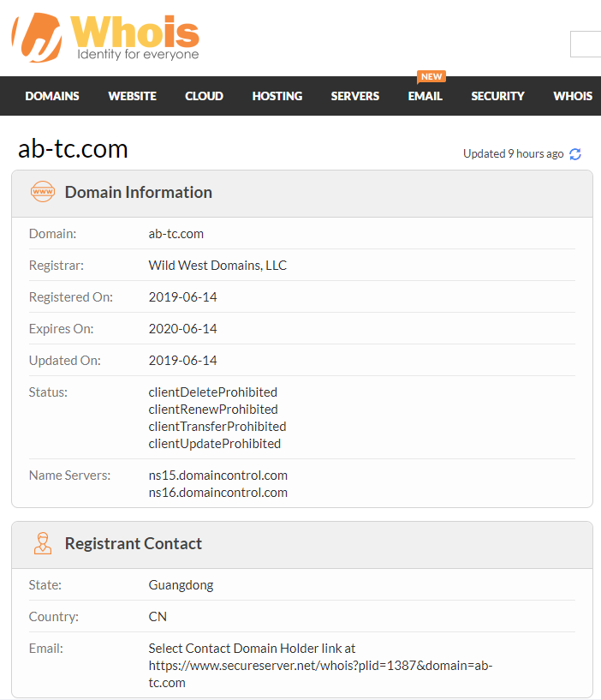The height and width of the screenshot is (700, 601).
Task: Open the HOSTING menu
Action: click(x=277, y=96)
